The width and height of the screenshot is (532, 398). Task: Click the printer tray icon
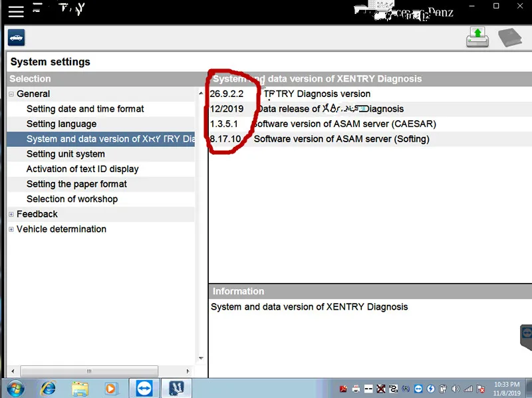(356, 389)
